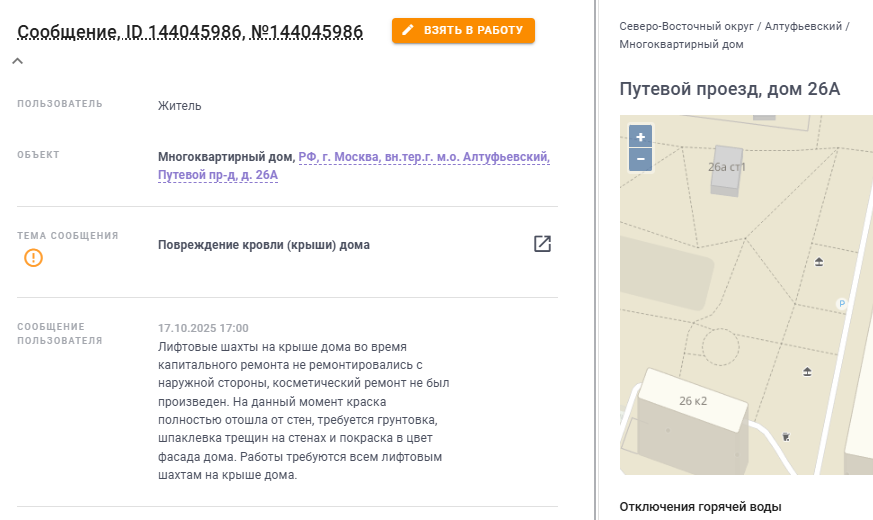Image resolution: width=873 pixels, height=520 pixels.
Task: Select the upper playground marker on map
Action: (819, 262)
